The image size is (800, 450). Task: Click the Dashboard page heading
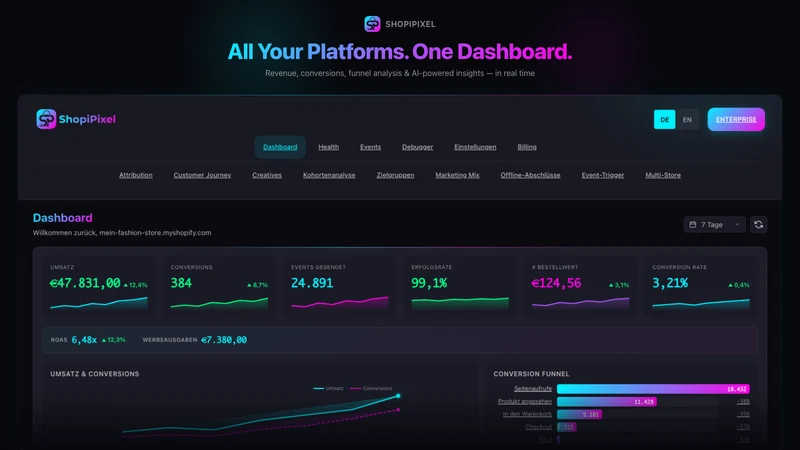click(63, 218)
